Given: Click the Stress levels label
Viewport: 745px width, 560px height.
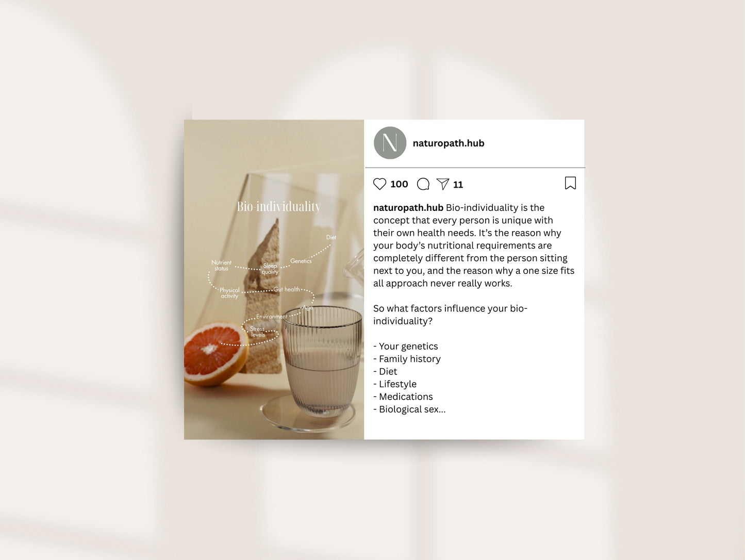Looking at the screenshot, I should (258, 332).
